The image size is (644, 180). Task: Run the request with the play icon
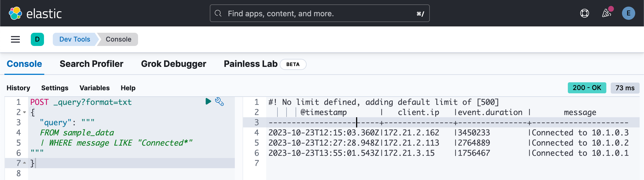tap(208, 101)
